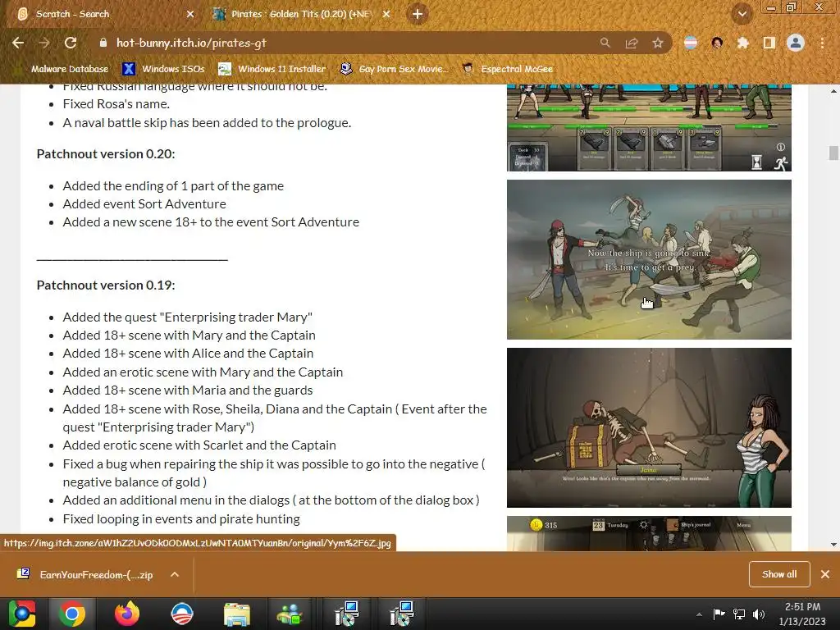Toggle the browser side panel icon
Viewport: 840px width, 630px height.
[x=769, y=43]
